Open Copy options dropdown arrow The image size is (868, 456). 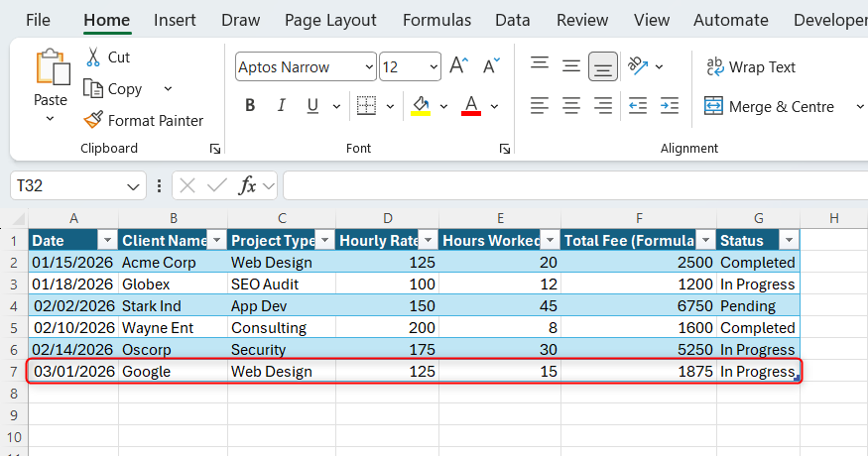168,88
